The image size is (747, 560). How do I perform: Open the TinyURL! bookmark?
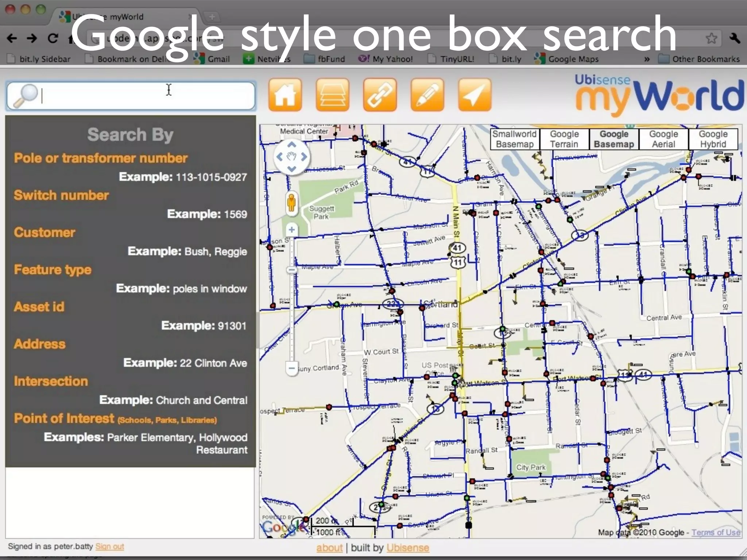(451, 59)
